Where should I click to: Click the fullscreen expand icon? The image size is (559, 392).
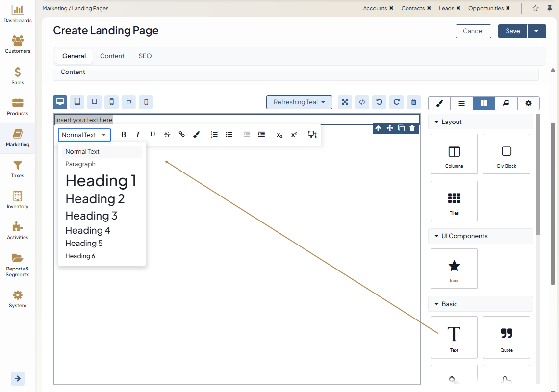click(x=345, y=102)
